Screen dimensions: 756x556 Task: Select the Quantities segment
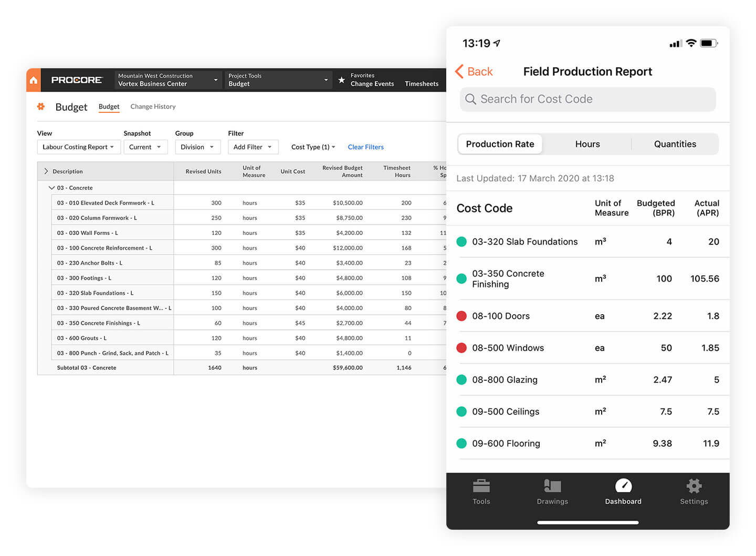tap(675, 144)
